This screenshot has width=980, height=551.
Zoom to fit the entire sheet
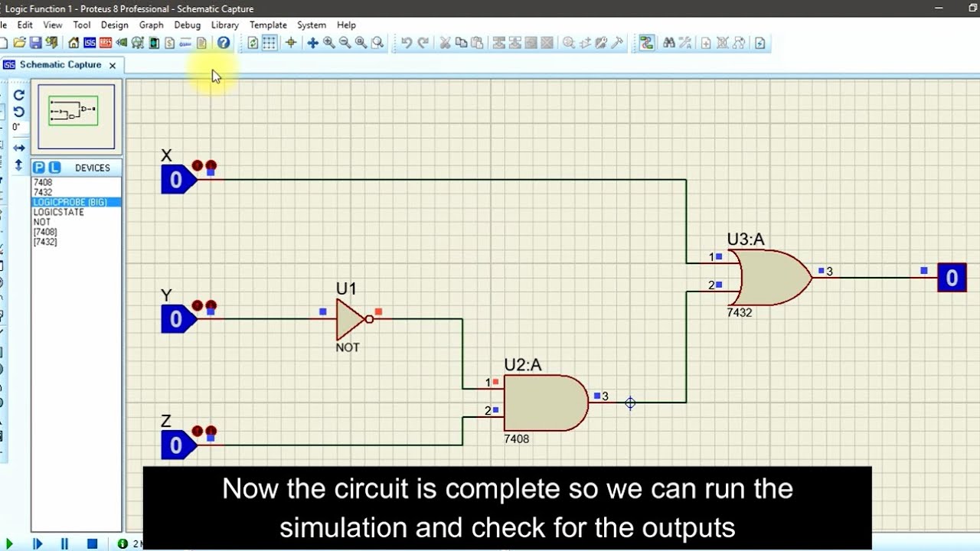361,43
